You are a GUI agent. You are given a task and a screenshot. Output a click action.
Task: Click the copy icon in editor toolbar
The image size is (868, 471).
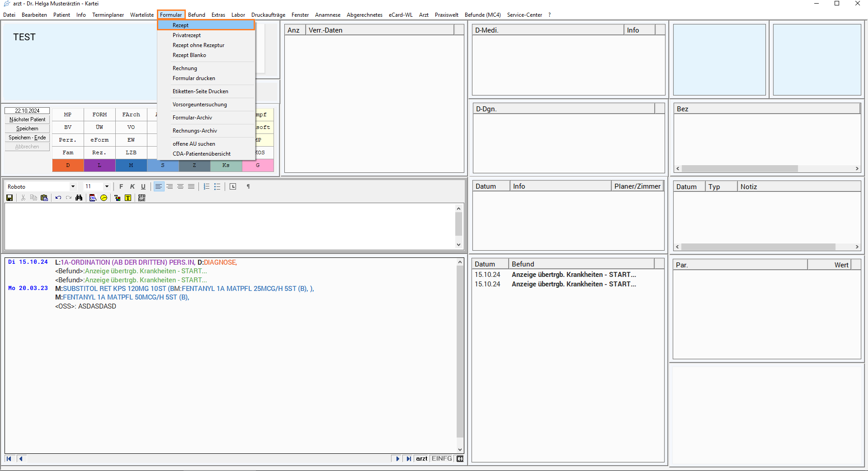point(33,198)
